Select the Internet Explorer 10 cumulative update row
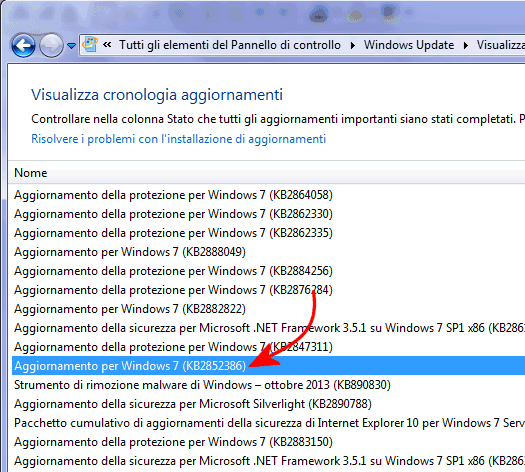 coord(269,423)
